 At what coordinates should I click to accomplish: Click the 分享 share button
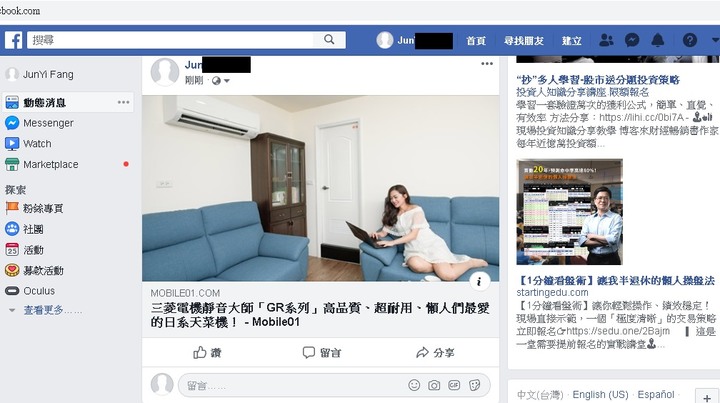pos(435,353)
